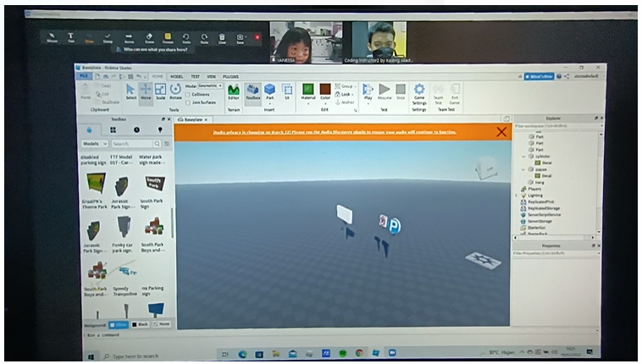Open the UI insert tool
The image size is (642, 364).
tap(287, 92)
